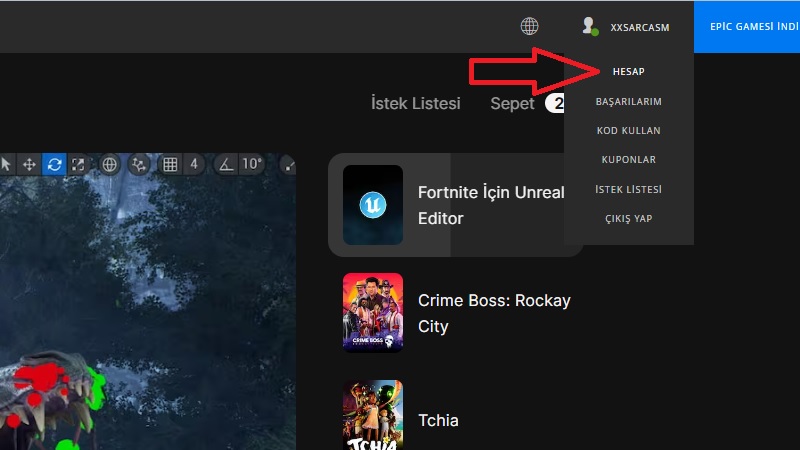Click the Crime Boss: Rockay City title

494,313
